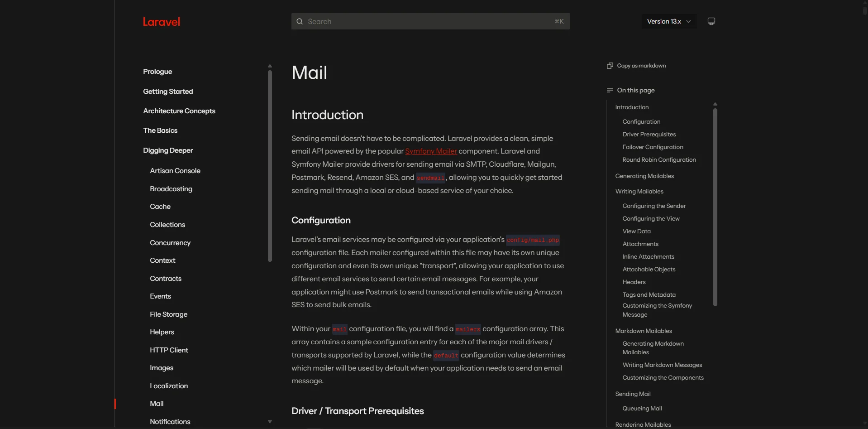Navigate to Localization page
This screenshot has height=429, width=868.
coord(169,386)
